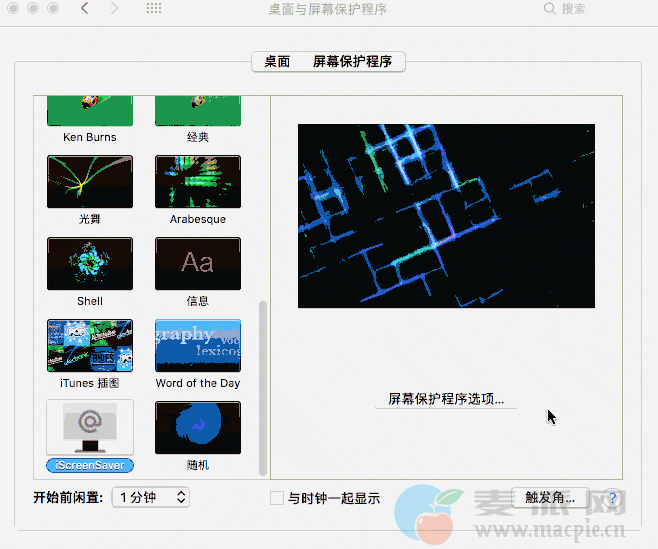This screenshot has height=549, width=658.
Task: Select the iScreenSaver monitor thumbnail
Action: pos(90,427)
